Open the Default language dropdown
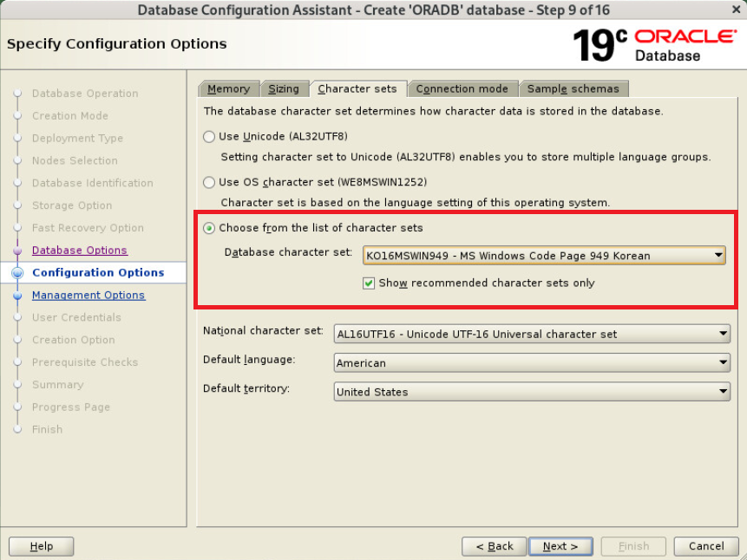This screenshot has width=747, height=560. click(x=532, y=363)
